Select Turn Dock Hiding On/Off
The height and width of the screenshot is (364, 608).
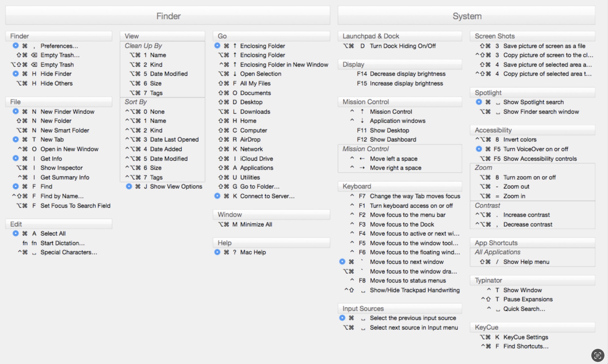click(402, 46)
